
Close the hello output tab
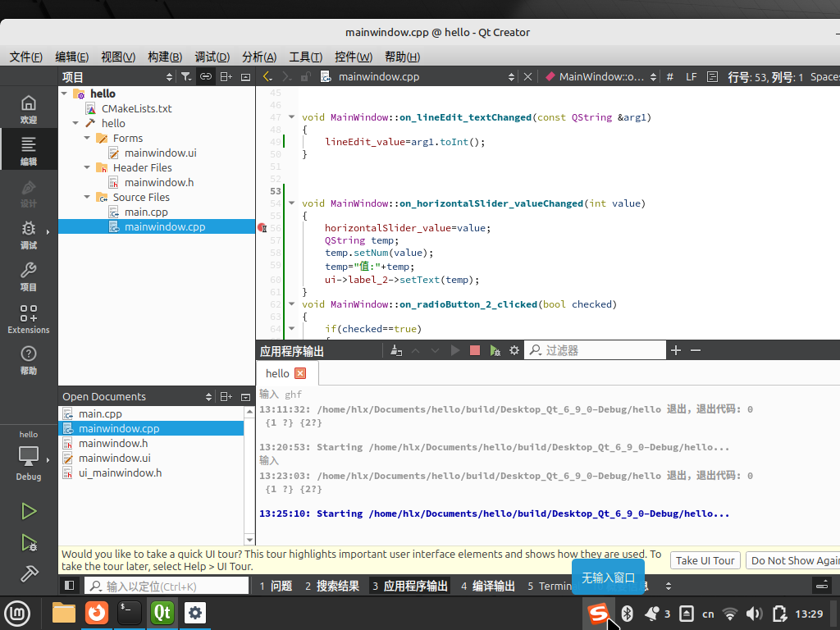tap(300, 373)
